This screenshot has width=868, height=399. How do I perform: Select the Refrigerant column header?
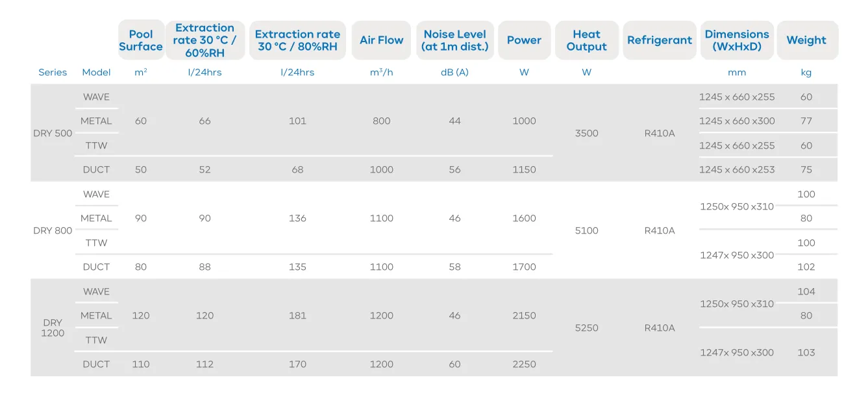point(660,40)
